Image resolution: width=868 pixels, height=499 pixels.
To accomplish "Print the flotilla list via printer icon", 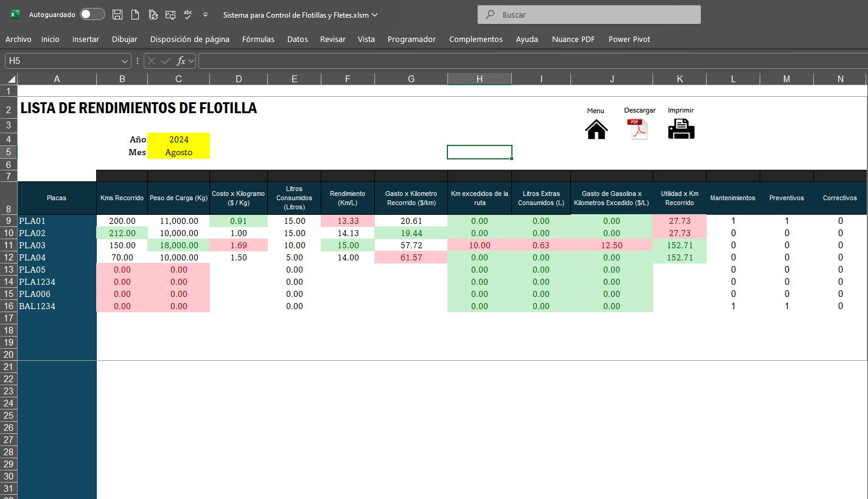I will (681, 128).
